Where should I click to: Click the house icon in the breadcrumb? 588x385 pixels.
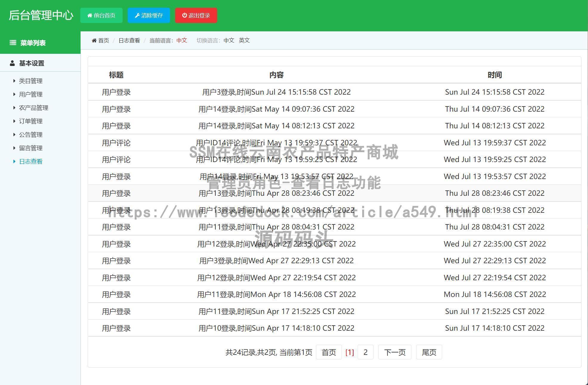(94, 40)
